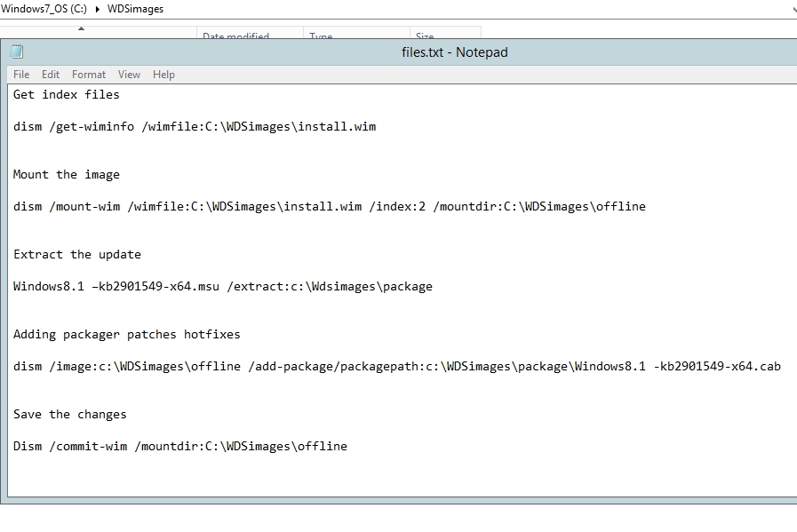This screenshot has width=797, height=532.
Task: Place cursor in 'Get index files' line
Action: [67, 94]
